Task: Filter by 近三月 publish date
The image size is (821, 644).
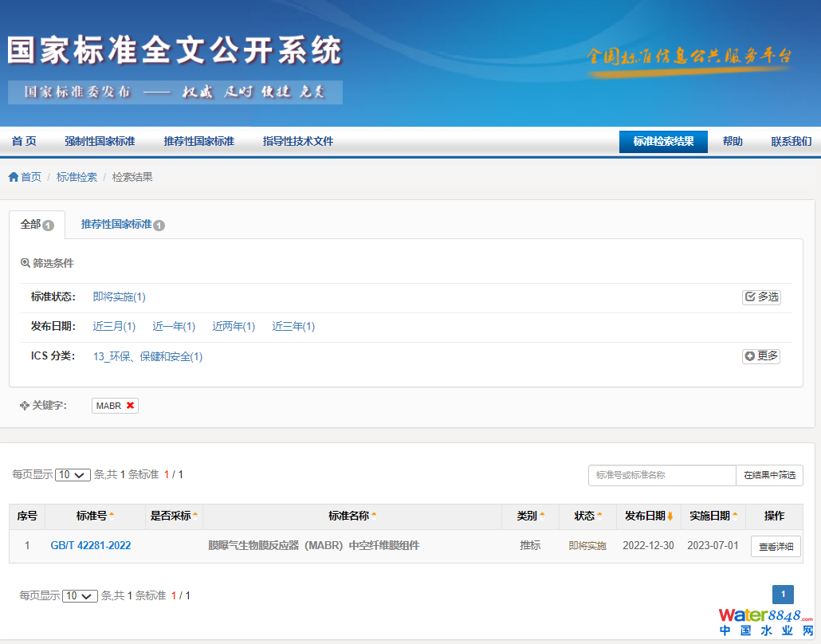Action: pos(114,327)
